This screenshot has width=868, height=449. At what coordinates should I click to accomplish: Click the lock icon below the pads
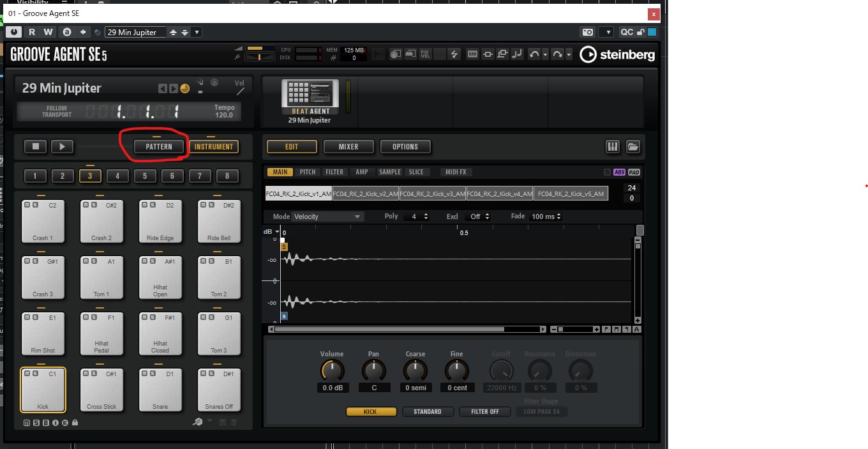[x=75, y=423]
